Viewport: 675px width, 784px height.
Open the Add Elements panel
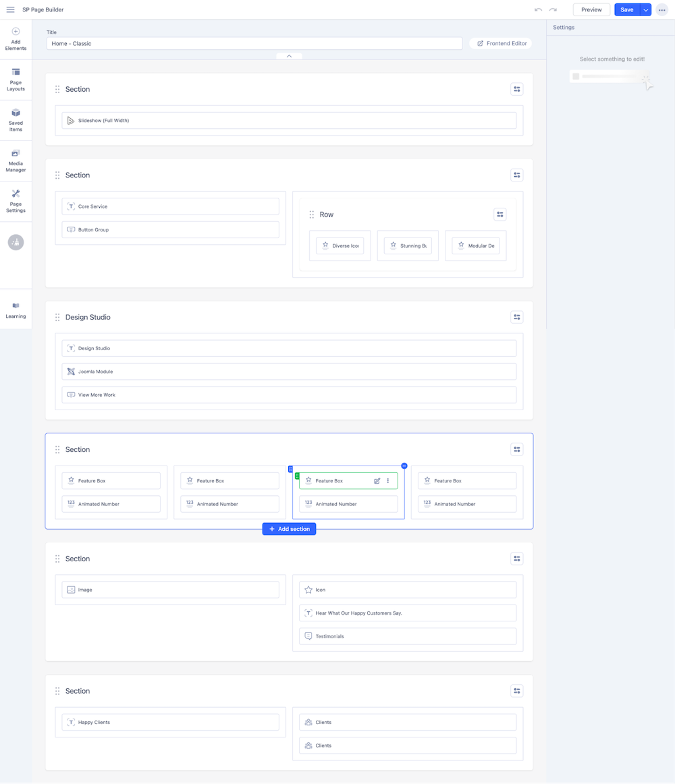point(16,39)
